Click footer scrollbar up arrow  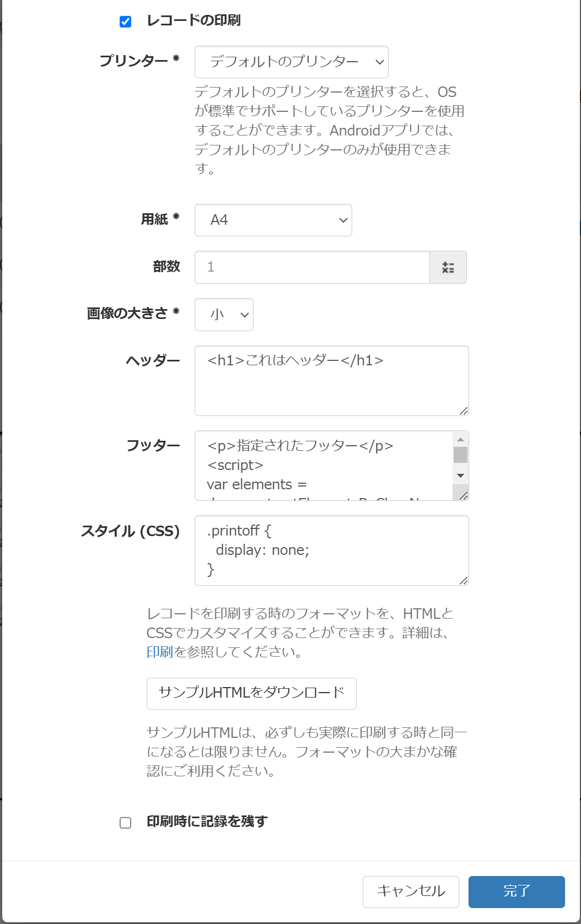[460, 439]
